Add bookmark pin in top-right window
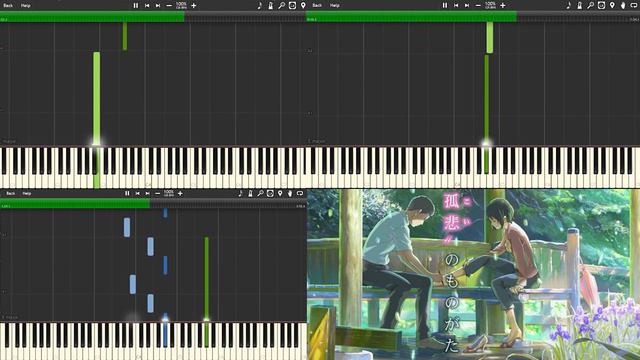 [612, 5]
